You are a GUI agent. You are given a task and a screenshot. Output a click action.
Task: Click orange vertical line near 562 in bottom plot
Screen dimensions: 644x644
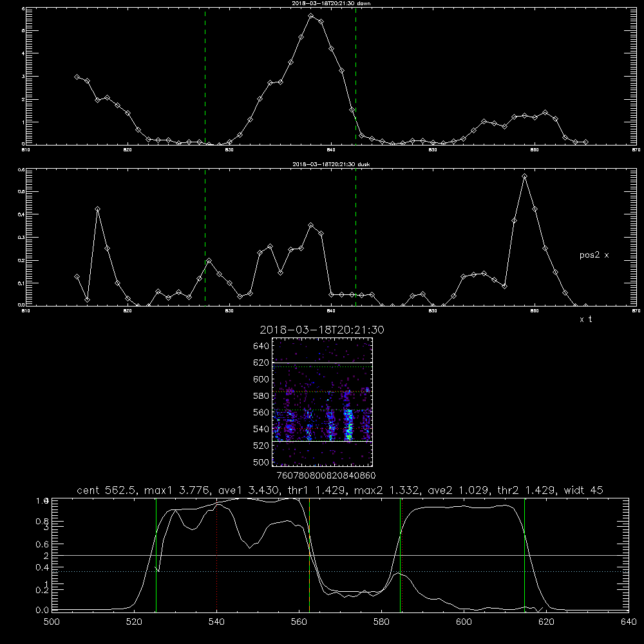click(309, 554)
